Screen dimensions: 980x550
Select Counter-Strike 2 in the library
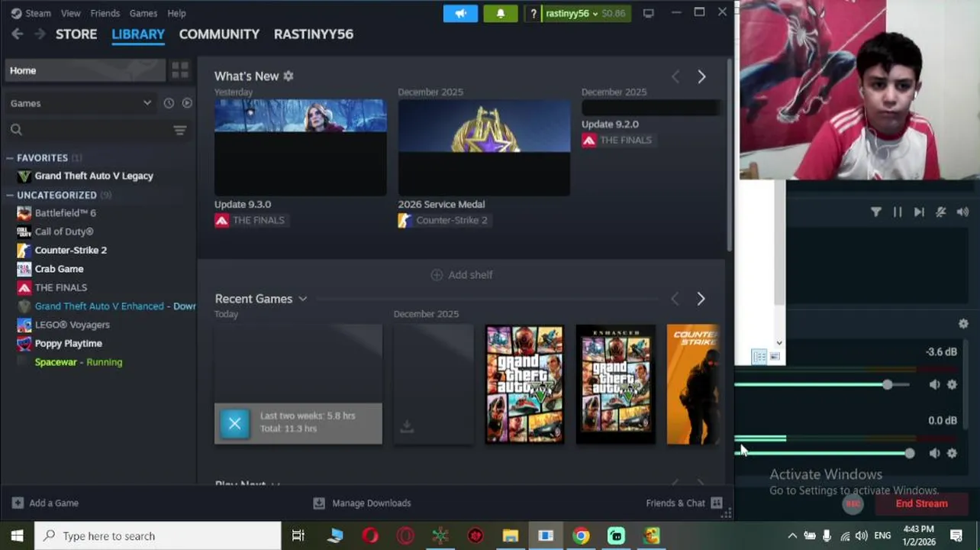pyautogui.click(x=70, y=250)
